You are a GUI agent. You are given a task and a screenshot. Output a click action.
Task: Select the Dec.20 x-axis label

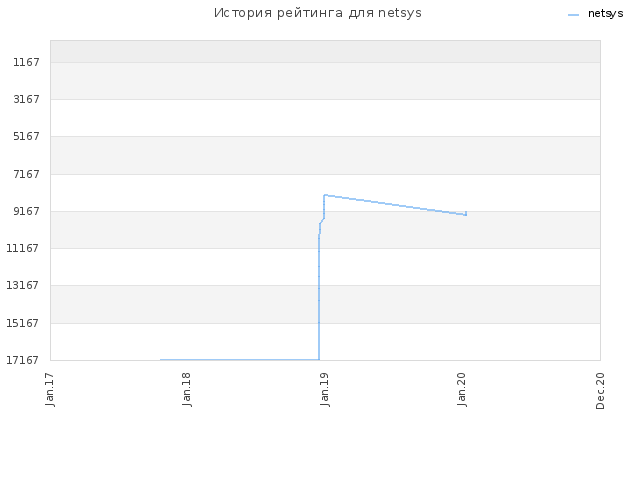(600, 391)
